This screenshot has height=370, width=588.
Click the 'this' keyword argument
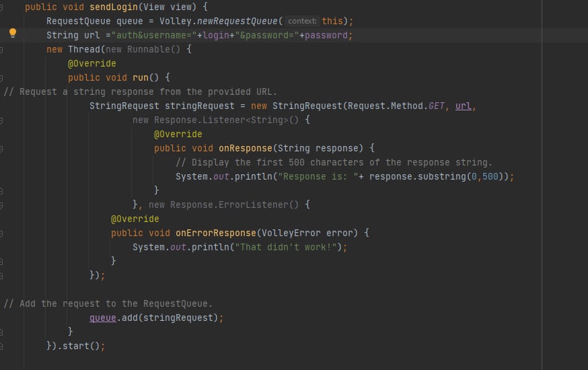(x=332, y=21)
